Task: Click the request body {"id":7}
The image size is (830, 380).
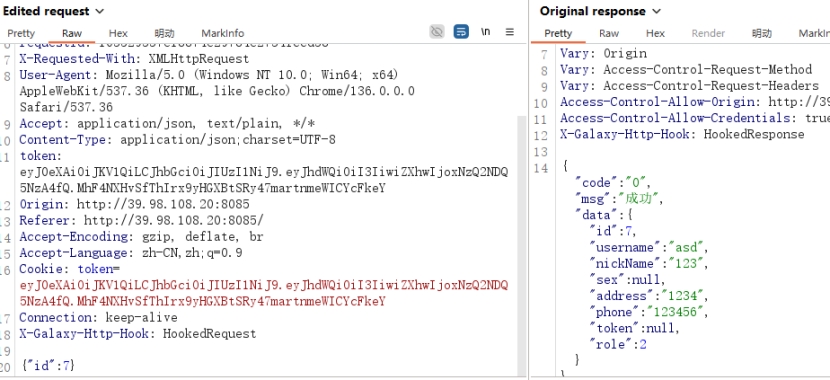Action: click(x=48, y=365)
